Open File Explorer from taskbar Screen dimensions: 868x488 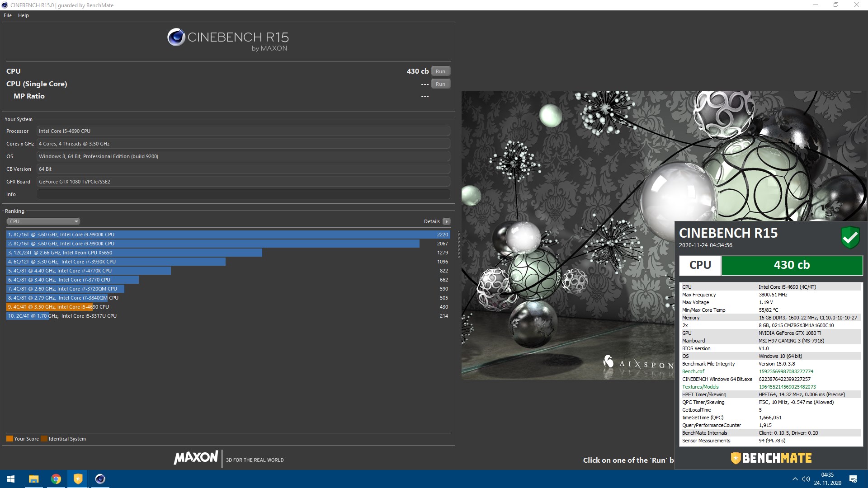[33, 479]
